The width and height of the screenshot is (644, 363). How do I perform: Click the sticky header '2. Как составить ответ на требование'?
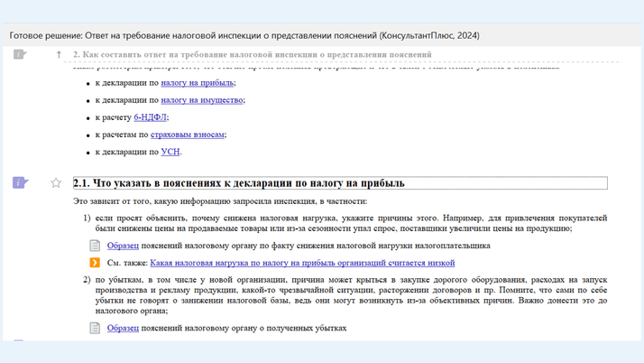pyautogui.click(x=253, y=54)
